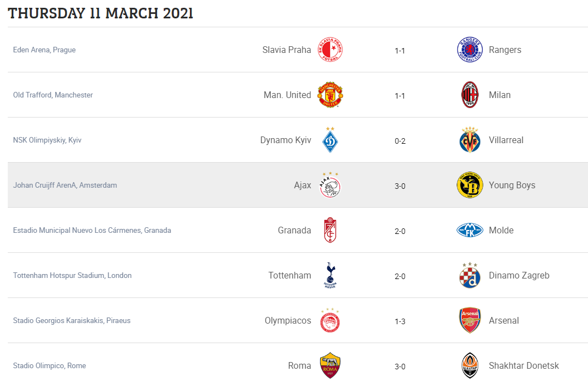This screenshot has width=588, height=381.
Task: Click the Granada team name
Action: 295,230
